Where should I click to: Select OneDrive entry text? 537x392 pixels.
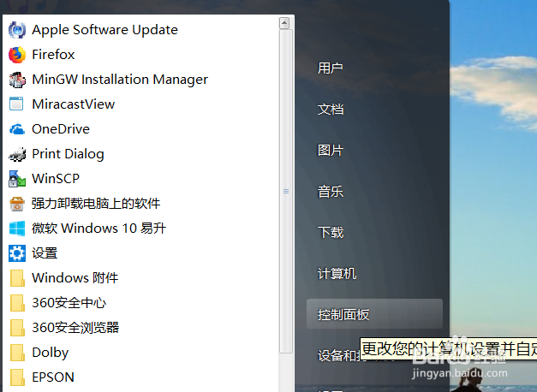[61, 129]
